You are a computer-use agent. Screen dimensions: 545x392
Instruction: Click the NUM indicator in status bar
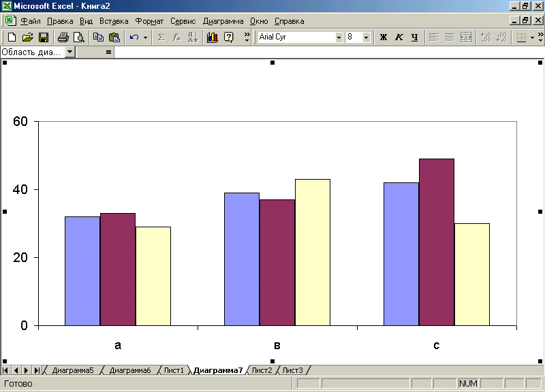[x=468, y=384]
